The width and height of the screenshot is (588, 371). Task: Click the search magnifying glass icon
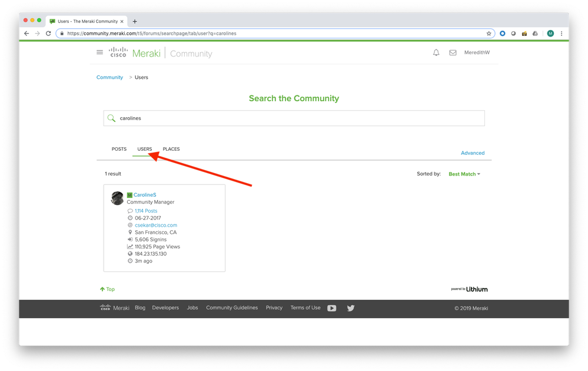[x=112, y=118]
